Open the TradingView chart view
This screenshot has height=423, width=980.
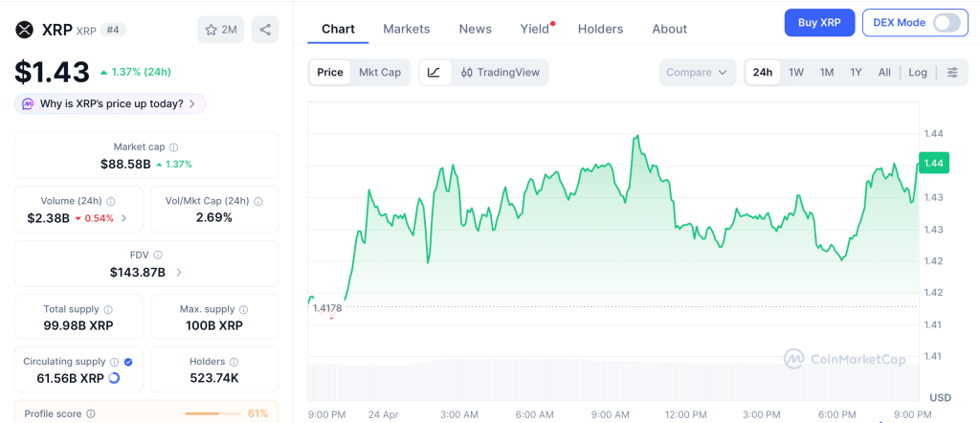coord(500,73)
